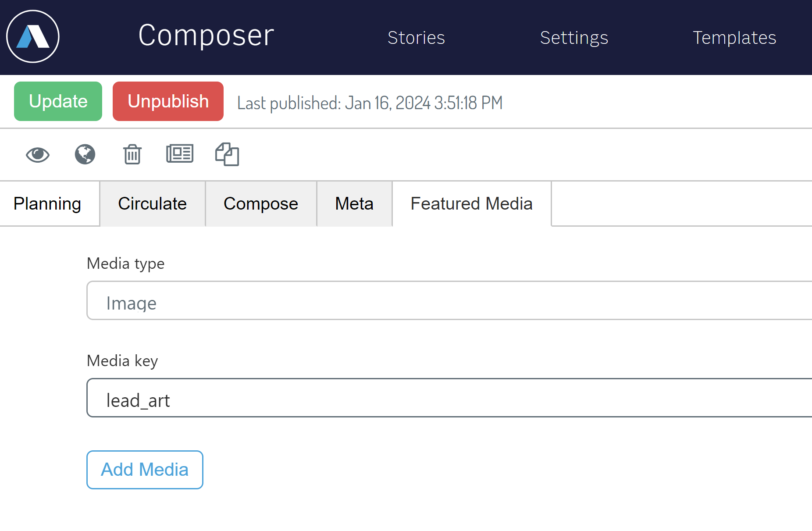Open the Stories menu item

(416, 38)
